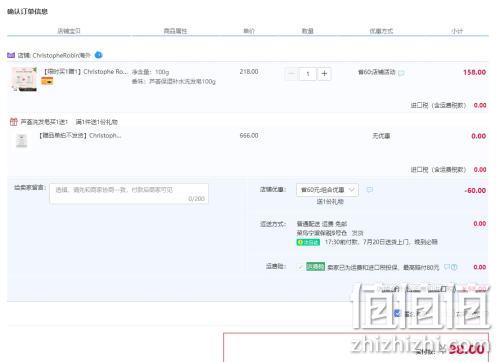Increase quantity with the plus button
500x362 pixels.
[x=324, y=74]
